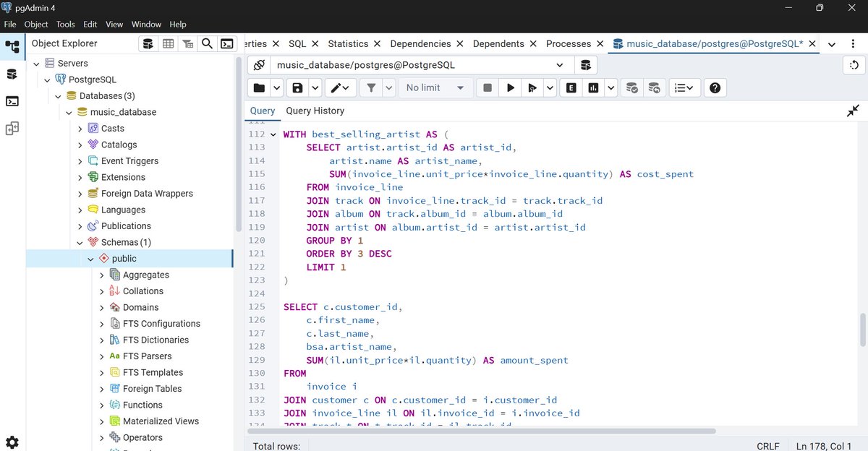Collapse the Schemas (1) node

tap(80, 242)
